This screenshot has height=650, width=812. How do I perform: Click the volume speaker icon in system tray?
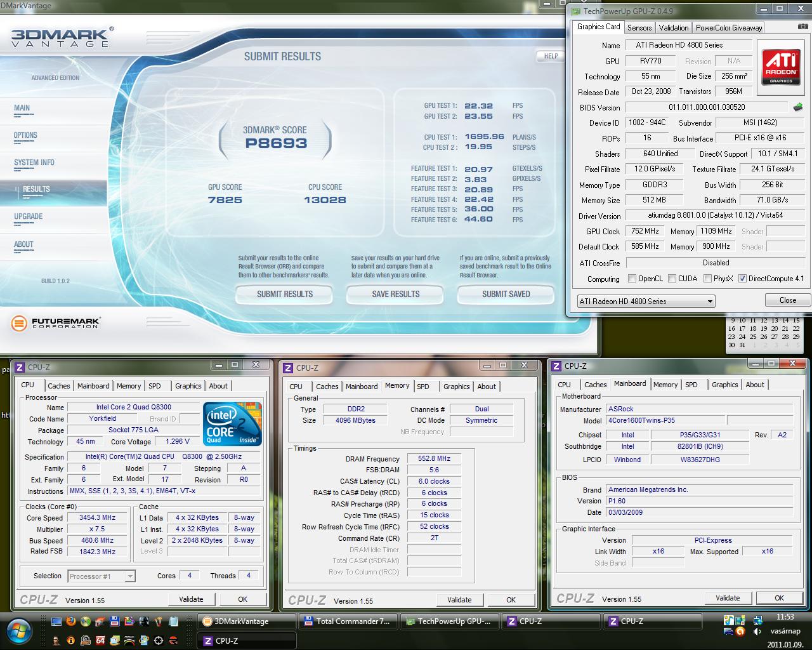[x=757, y=632]
